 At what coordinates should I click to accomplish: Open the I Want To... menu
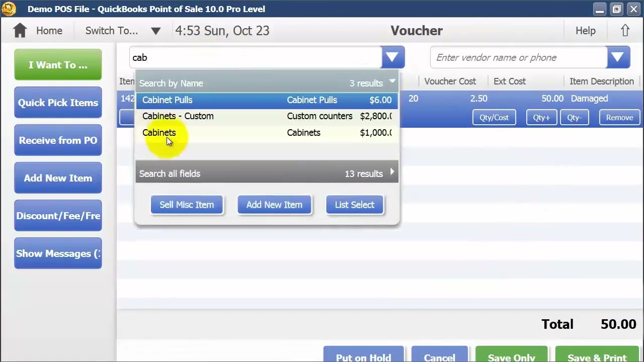58,65
